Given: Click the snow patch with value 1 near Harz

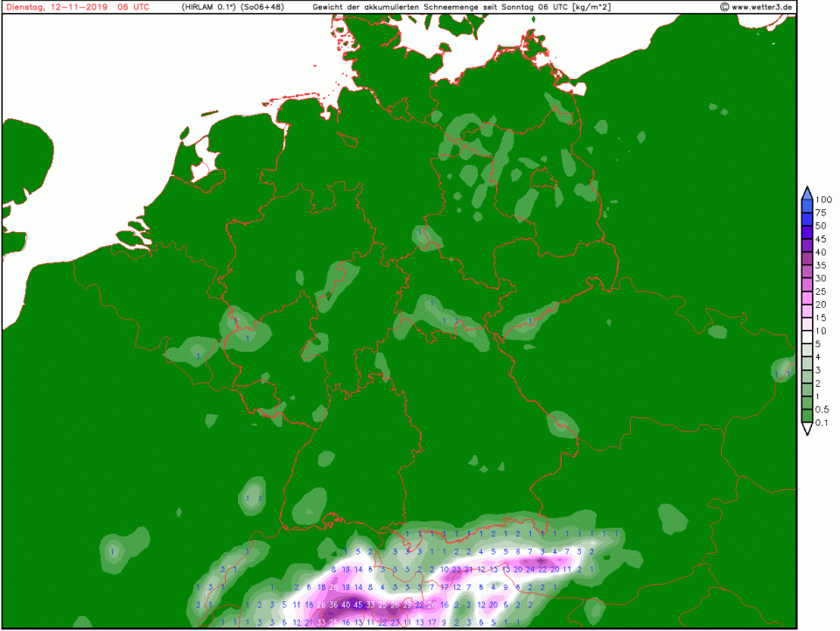Looking at the screenshot, I should (x=423, y=234).
